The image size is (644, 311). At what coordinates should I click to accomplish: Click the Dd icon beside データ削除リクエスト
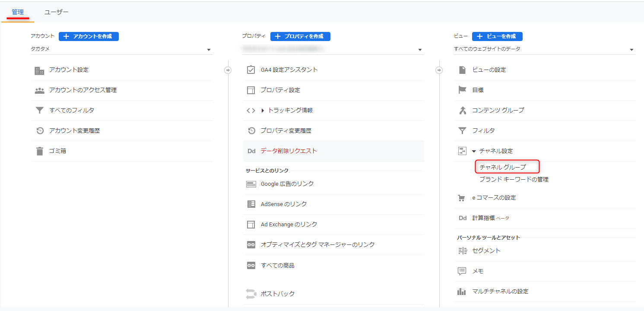point(251,151)
